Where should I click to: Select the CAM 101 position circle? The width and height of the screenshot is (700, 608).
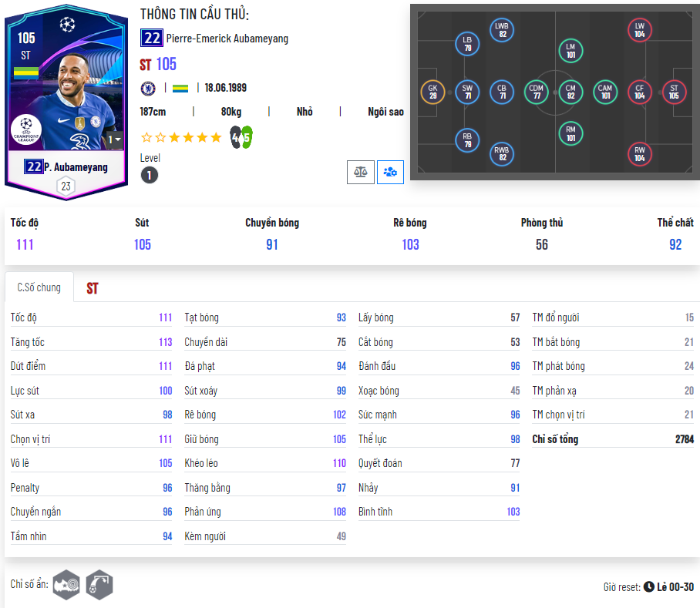[605, 92]
